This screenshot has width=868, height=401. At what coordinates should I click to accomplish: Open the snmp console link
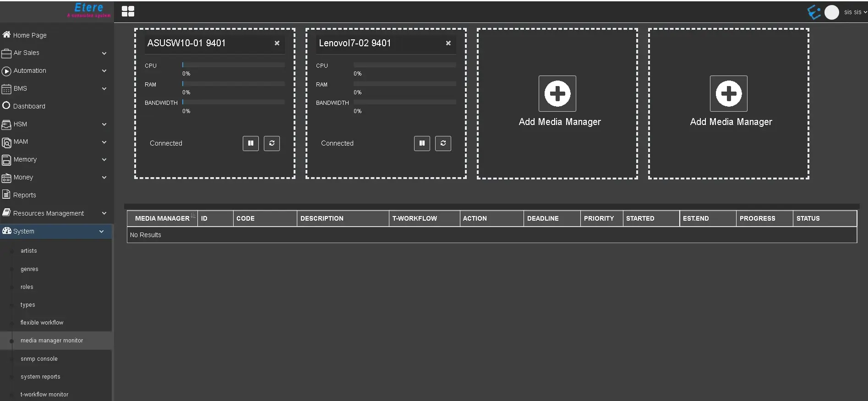point(39,359)
